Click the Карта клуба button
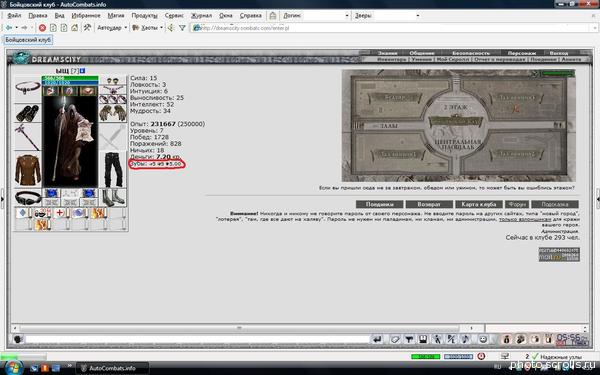The image size is (600, 375). coord(479,204)
